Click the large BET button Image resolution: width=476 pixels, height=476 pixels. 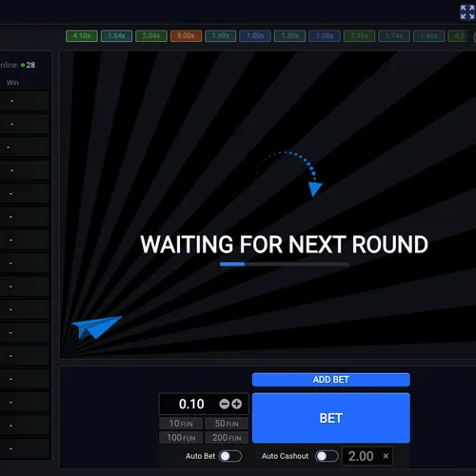point(331,418)
